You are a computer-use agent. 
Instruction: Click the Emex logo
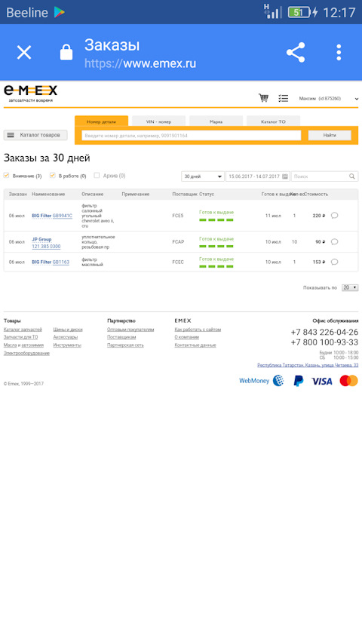click(30, 94)
